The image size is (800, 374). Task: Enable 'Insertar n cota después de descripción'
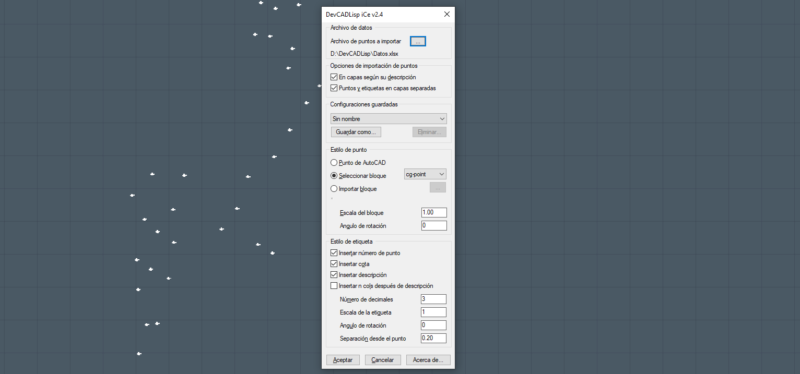click(x=334, y=286)
